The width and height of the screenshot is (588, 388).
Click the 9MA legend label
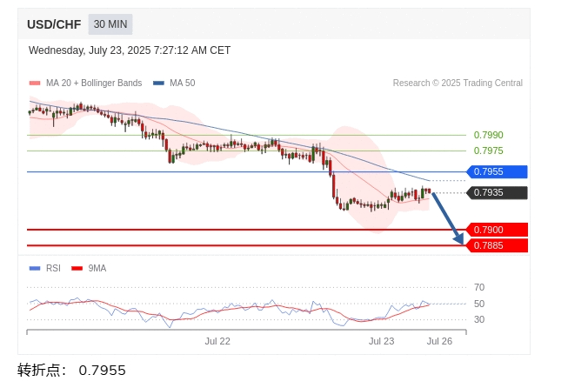97,268
